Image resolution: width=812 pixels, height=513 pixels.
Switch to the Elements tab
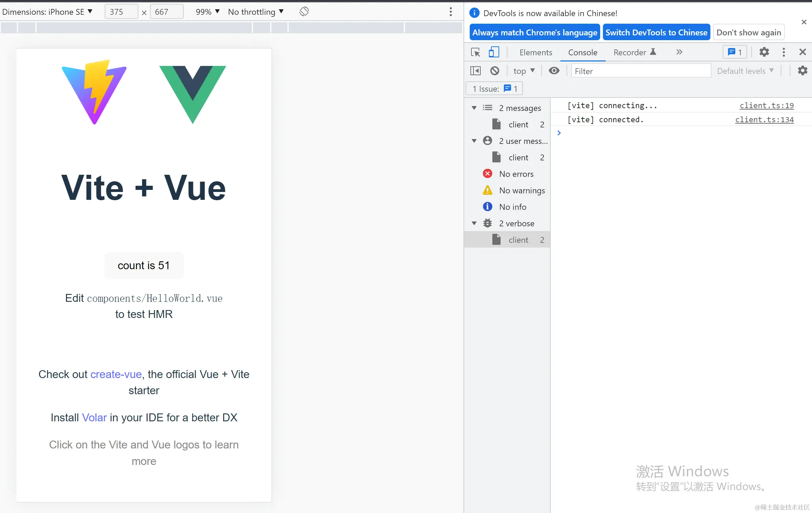point(536,52)
